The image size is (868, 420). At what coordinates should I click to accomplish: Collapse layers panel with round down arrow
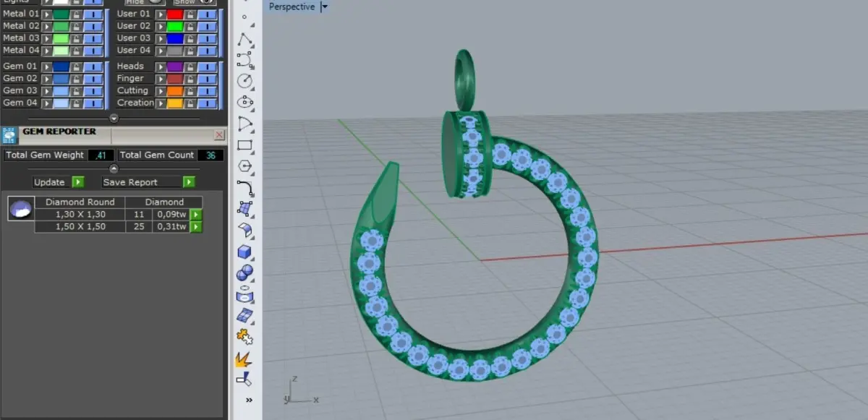114,118
